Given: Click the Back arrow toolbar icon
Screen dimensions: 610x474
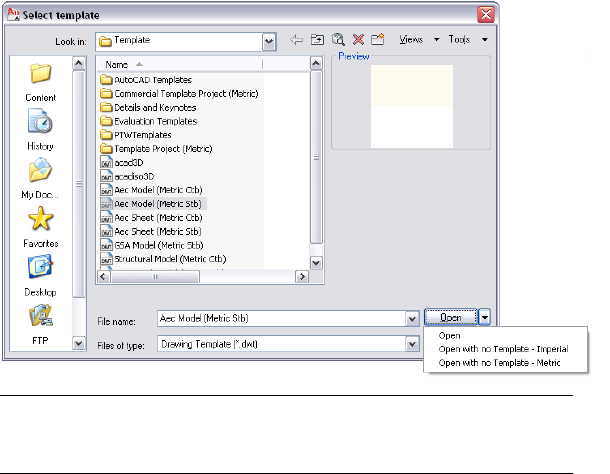Looking at the screenshot, I should [296, 40].
